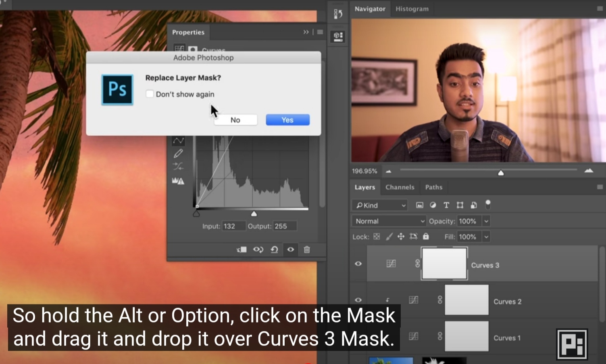The height and width of the screenshot is (364, 606).
Task: Switch to the Histogram tab
Action: coord(412,8)
